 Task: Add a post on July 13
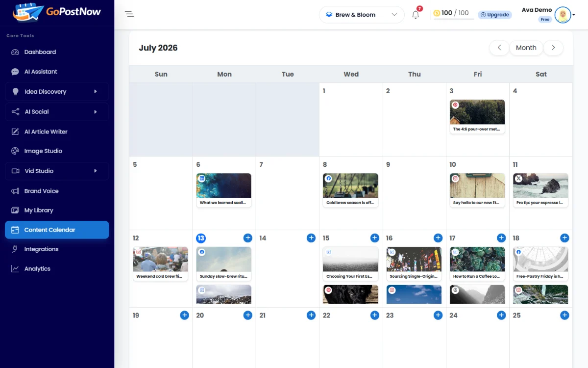click(x=248, y=238)
